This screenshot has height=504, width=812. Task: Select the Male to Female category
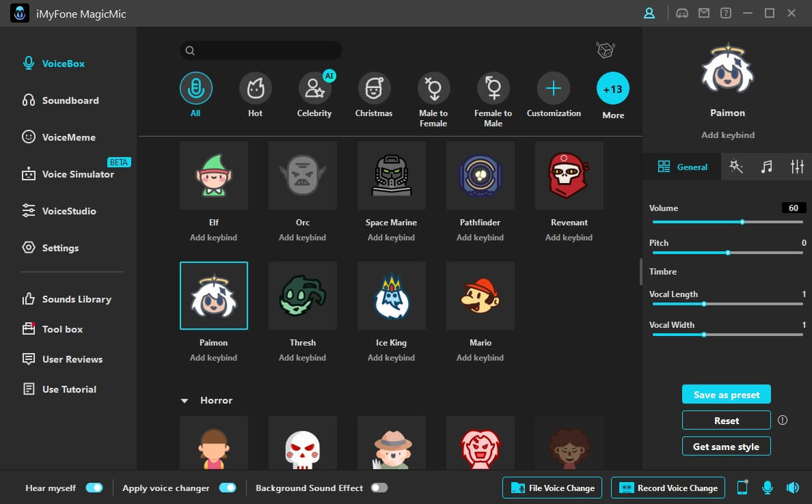(433, 89)
